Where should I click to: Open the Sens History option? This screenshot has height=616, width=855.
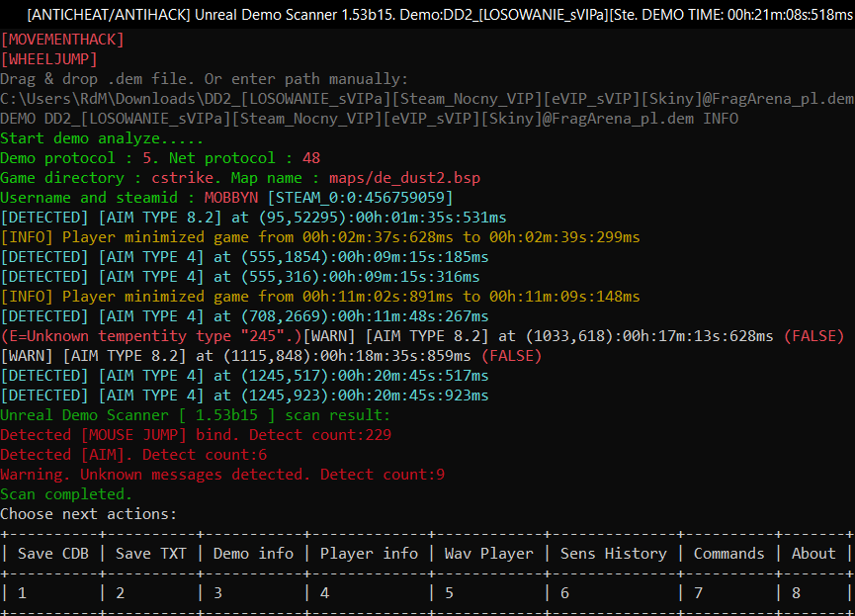coord(613,554)
